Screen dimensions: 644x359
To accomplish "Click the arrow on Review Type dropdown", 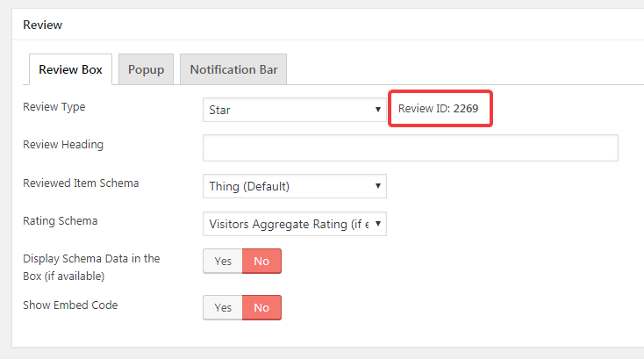I will click(x=377, y=111).
